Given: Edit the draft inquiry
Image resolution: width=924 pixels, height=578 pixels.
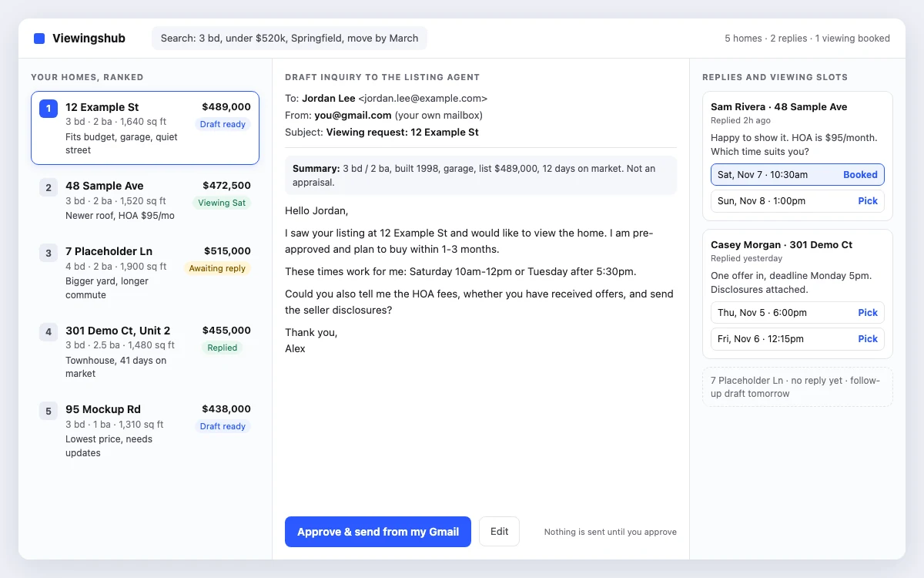Looking at the screenshot, I should (x=499, y=532).
